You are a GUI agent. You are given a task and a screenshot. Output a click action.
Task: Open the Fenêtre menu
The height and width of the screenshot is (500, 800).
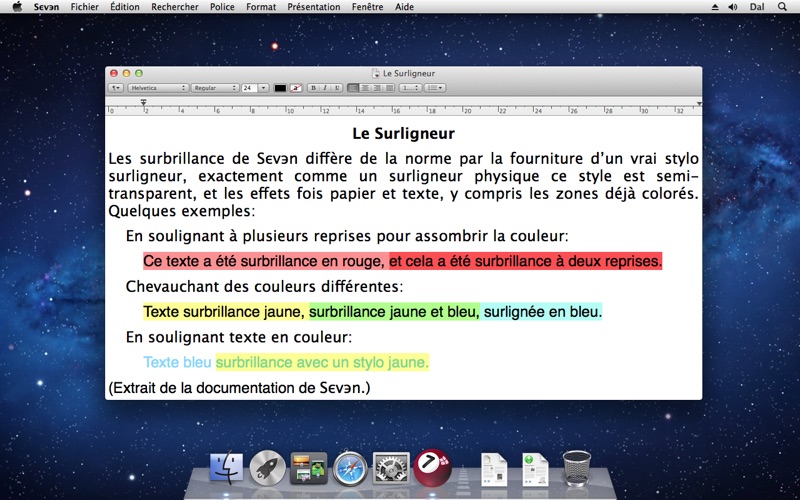point(367,7)
